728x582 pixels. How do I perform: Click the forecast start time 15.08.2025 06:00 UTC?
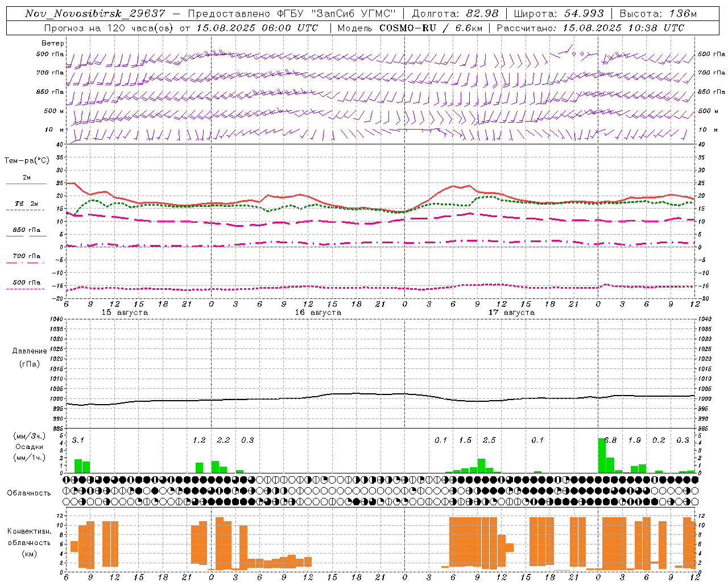coord(258,28)
